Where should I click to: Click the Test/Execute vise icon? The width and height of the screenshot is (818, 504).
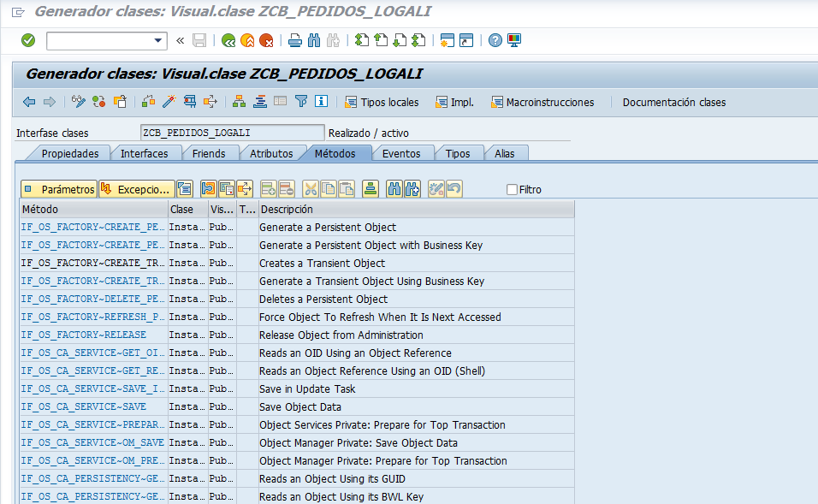[190, 102]
